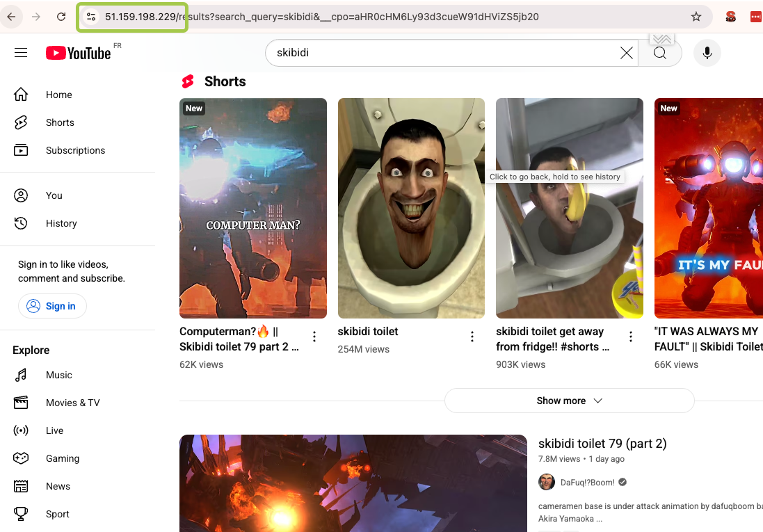
Task: Open site information icon in address bar
Action: click(91, 17)
